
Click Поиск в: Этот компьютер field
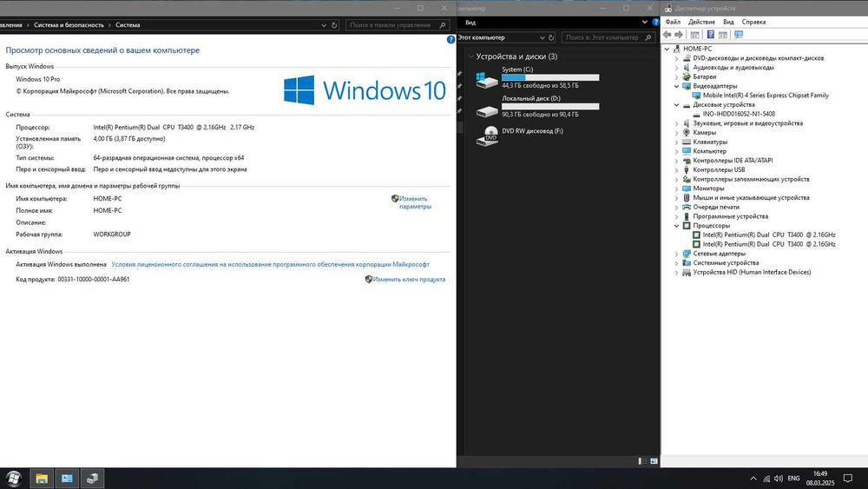click(x=608, y=37)
